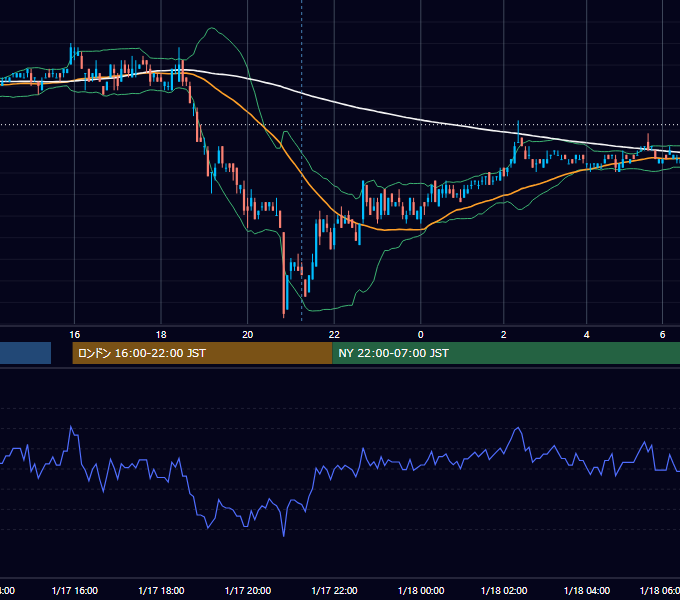
Task: Click the upper Bollinger band peak after 19:00
Action: [212, 29]
